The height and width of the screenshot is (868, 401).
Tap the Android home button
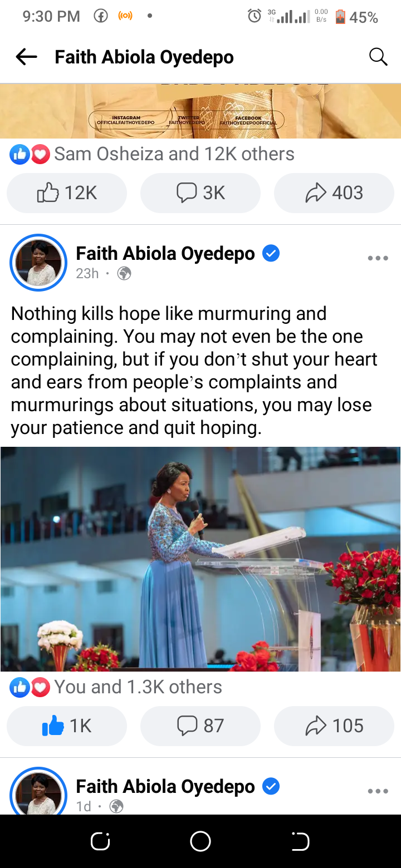(x=200, y=841)
